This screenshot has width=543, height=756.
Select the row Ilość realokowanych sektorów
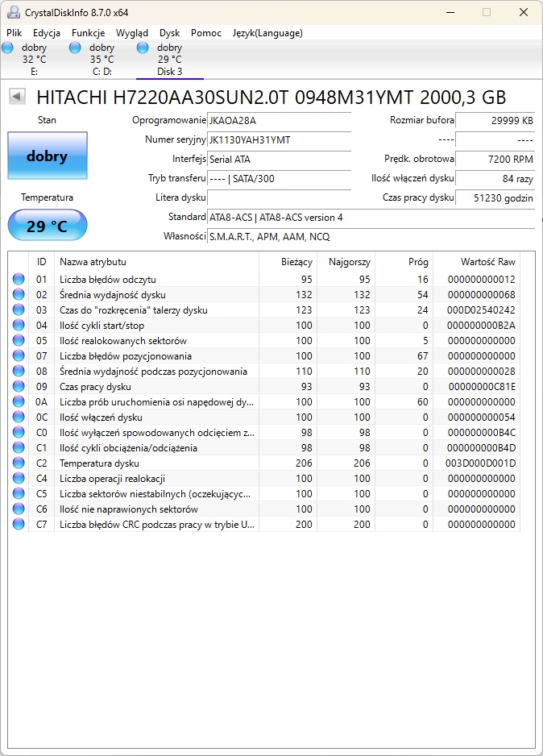[264, 340]
